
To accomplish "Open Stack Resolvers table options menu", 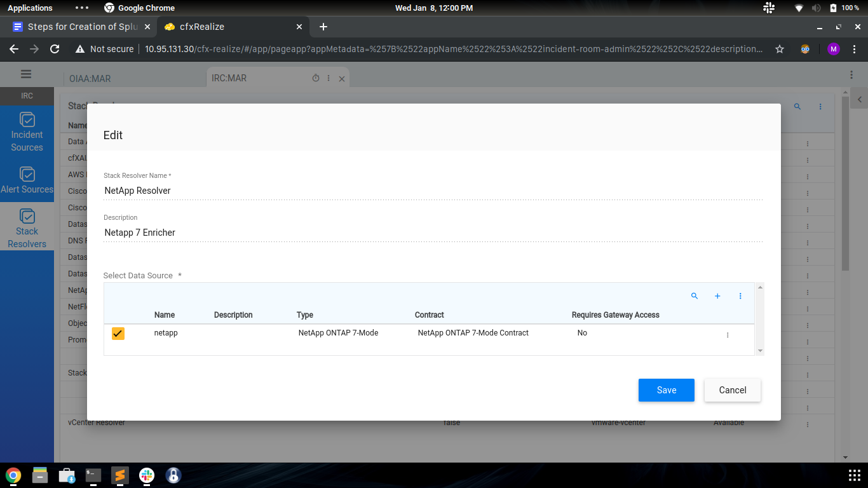I will (820, 107).
